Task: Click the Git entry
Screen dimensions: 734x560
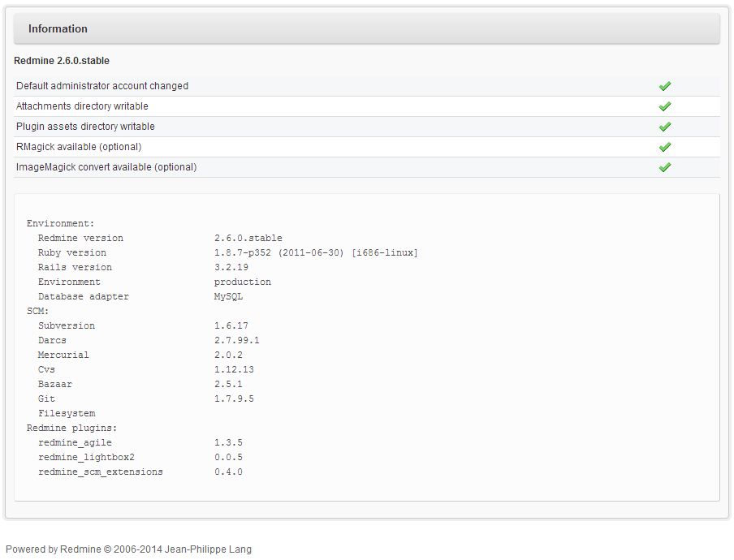Action: click(46, 398)
